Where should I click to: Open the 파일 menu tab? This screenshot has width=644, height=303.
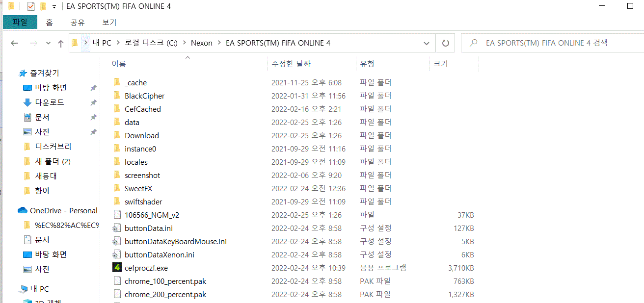20,23
